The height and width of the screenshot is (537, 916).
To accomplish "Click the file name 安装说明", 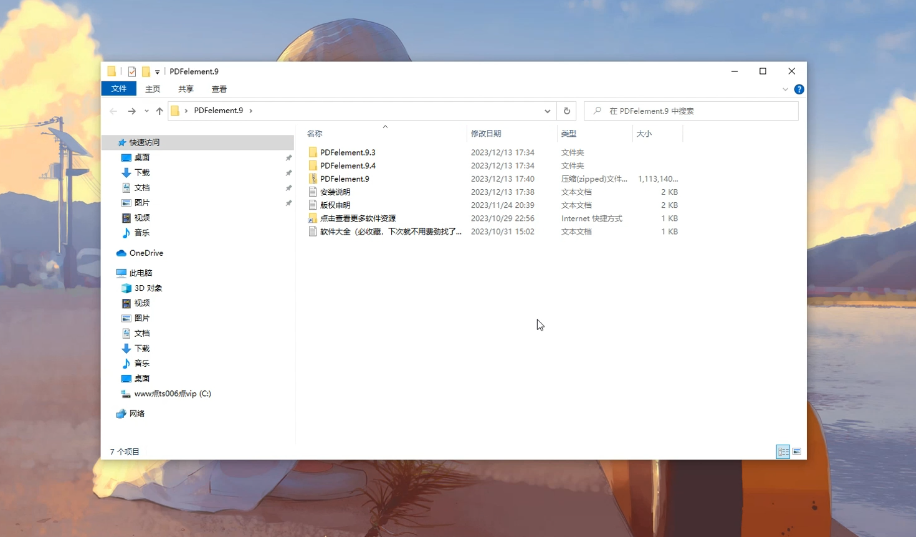I will click(335, 192).
